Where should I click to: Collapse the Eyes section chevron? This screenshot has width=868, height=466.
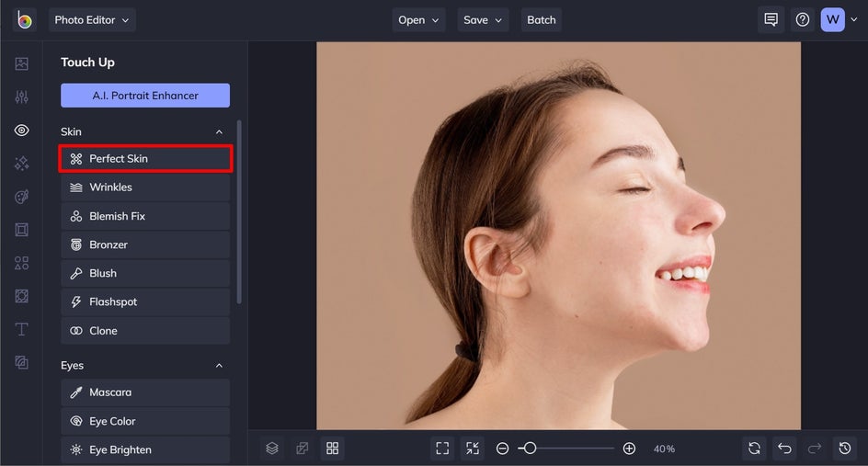click(219, 365)
